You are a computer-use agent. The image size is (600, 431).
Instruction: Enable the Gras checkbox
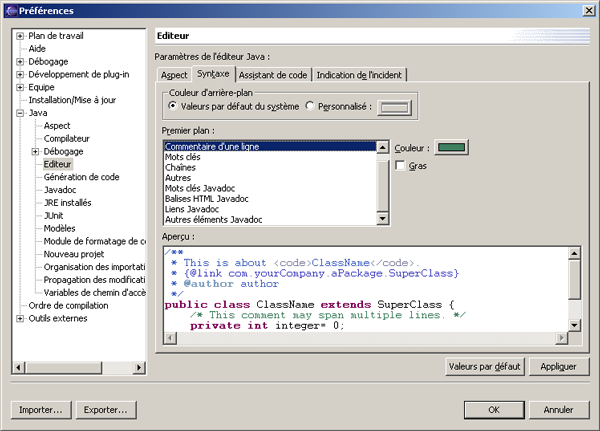(401, 166)
